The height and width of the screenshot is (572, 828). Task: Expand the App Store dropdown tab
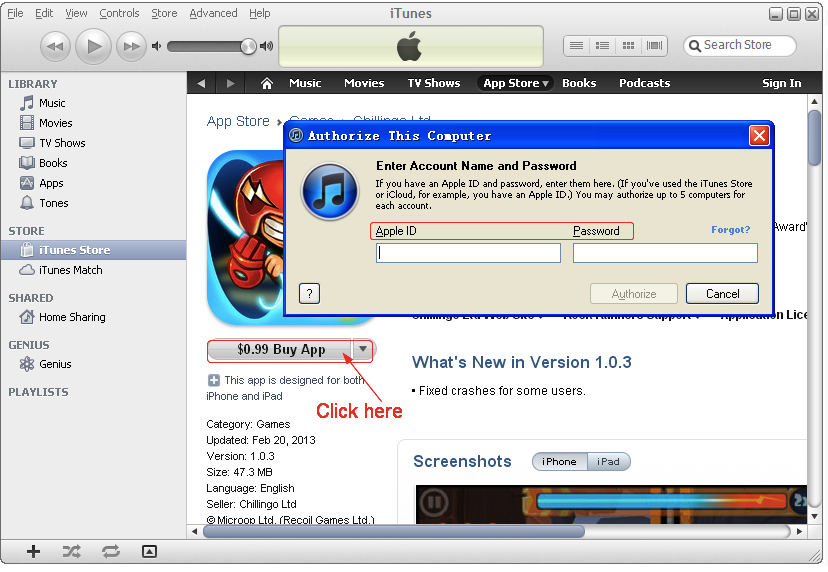515,83
